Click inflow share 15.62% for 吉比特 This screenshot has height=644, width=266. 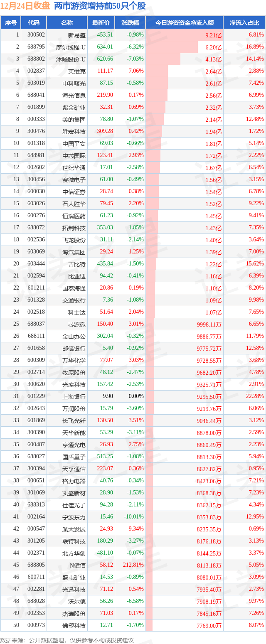coord(255,264)
